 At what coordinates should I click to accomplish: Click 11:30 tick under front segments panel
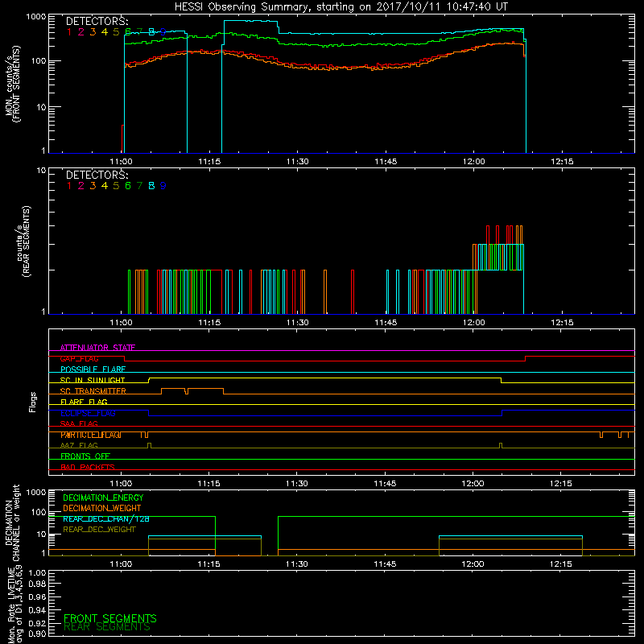click(297, 162)
